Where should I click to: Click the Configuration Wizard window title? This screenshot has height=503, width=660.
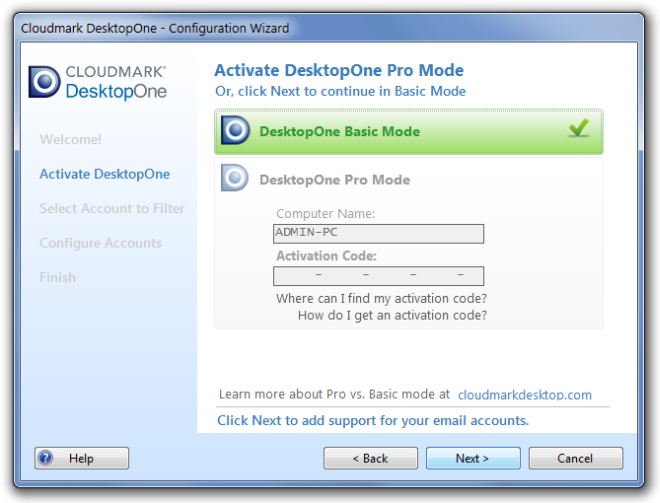pyautogui.click(x=155, y=28)
